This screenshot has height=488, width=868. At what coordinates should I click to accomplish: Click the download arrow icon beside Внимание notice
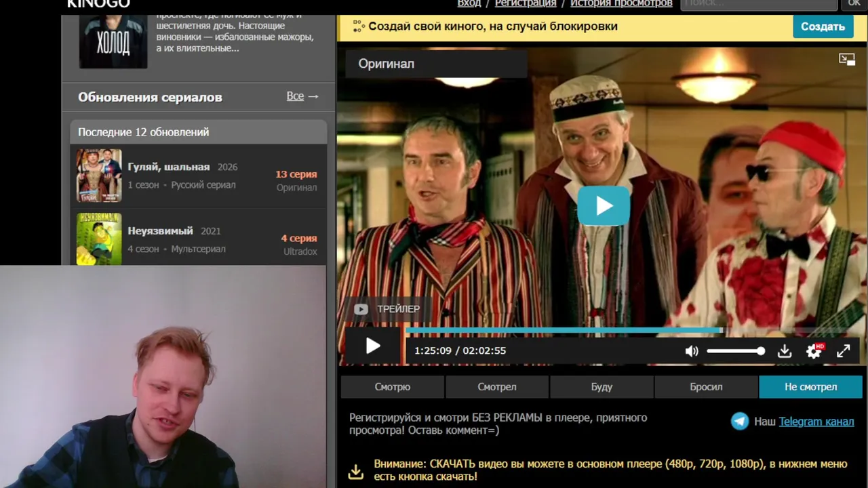click(356, 471)
